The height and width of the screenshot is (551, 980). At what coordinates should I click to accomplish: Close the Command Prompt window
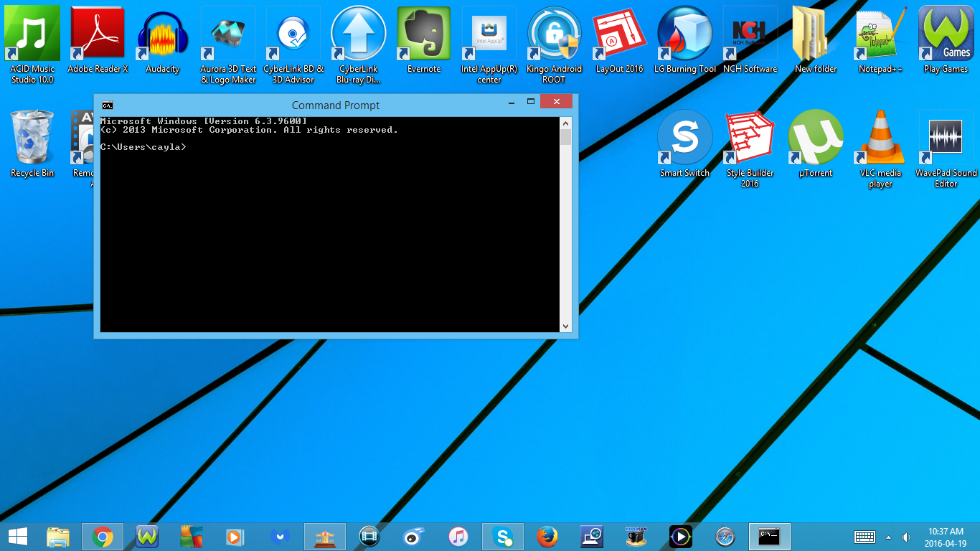(x=557, y=101)
